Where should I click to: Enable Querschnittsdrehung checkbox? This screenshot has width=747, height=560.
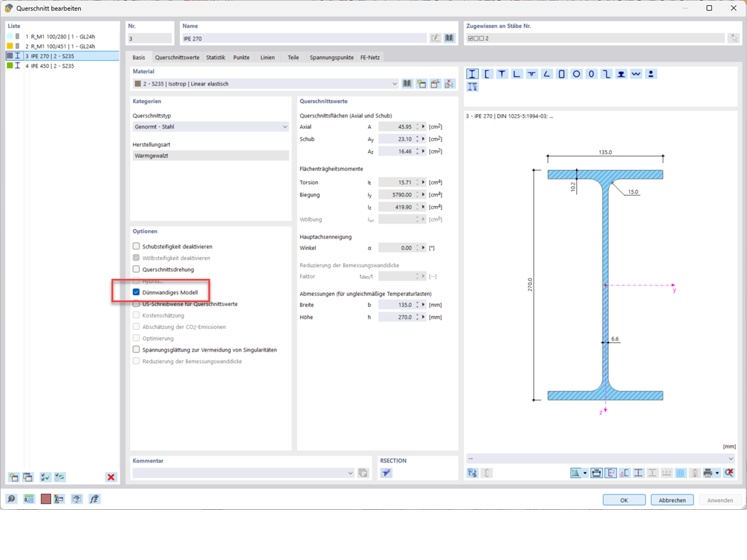[136, 269]
